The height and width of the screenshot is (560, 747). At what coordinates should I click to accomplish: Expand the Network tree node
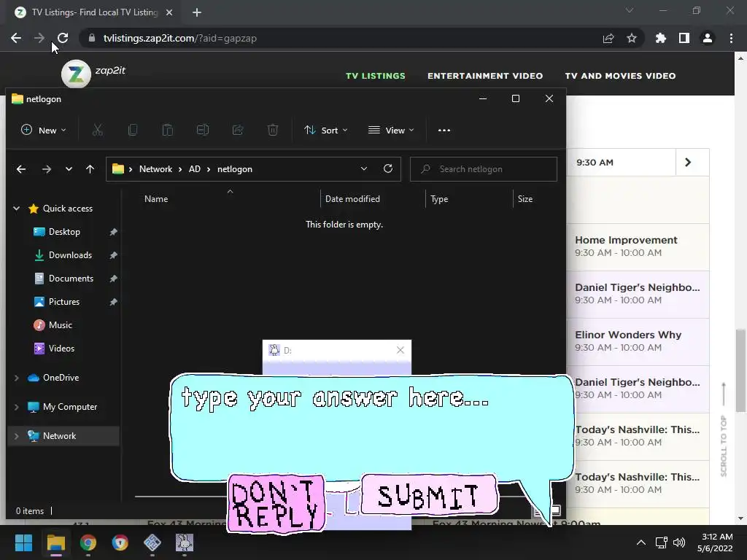tap(17, 436)
